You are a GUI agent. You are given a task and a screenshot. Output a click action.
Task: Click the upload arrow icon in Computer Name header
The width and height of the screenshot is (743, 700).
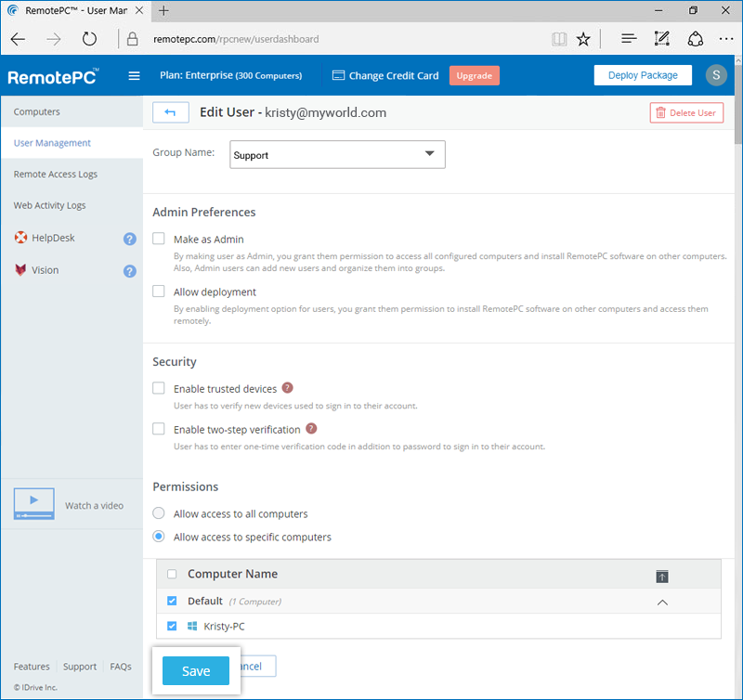pos(662,577)
